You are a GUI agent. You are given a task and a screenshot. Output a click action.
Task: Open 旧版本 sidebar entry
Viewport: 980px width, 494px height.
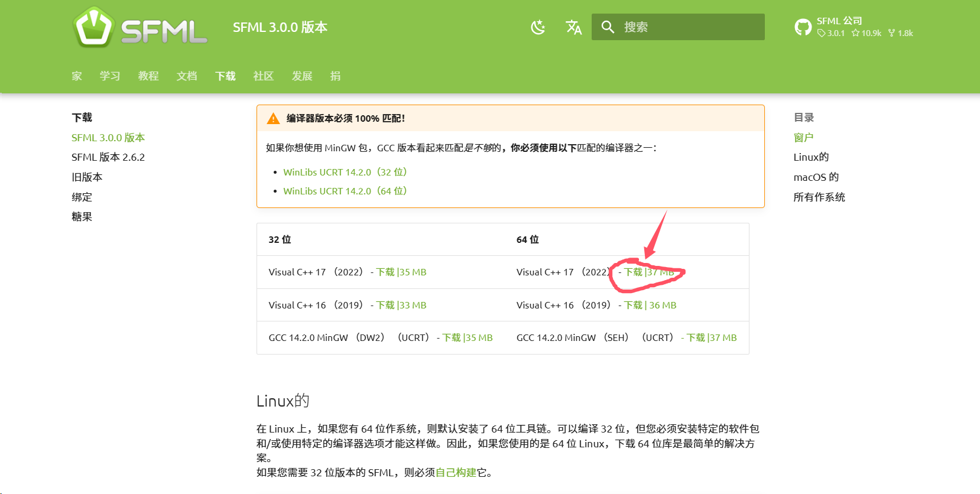coord(87,177)
